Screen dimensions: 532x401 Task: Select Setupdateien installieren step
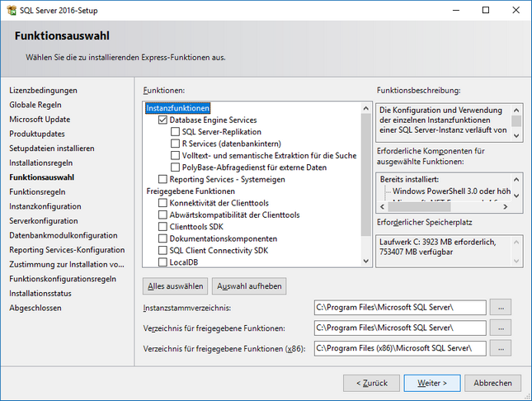[x=52, y=149]
